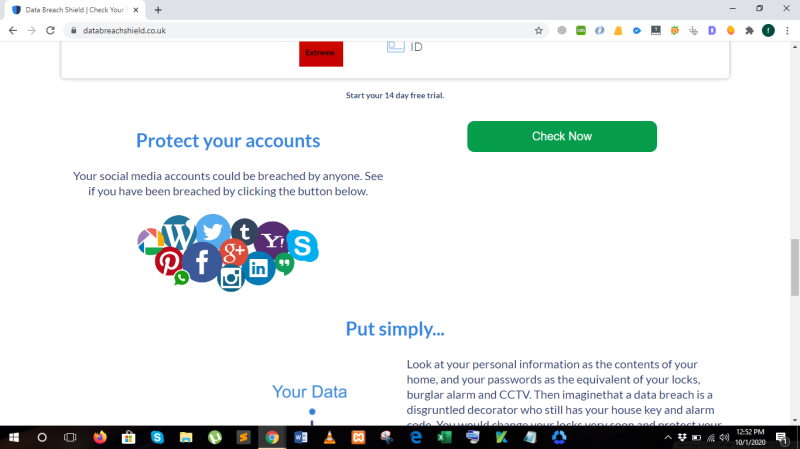Reload the databreachshield page

pos(50,31)
